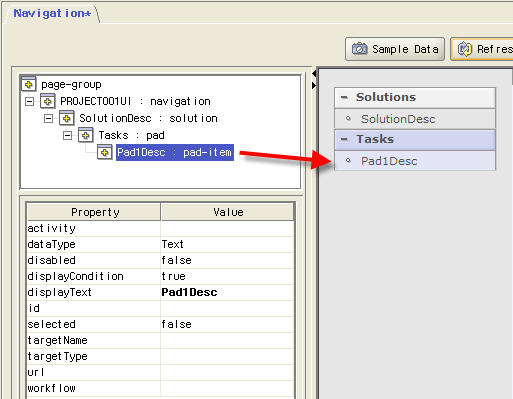
Task: Select the url property name
Action: tap(94, 372)
